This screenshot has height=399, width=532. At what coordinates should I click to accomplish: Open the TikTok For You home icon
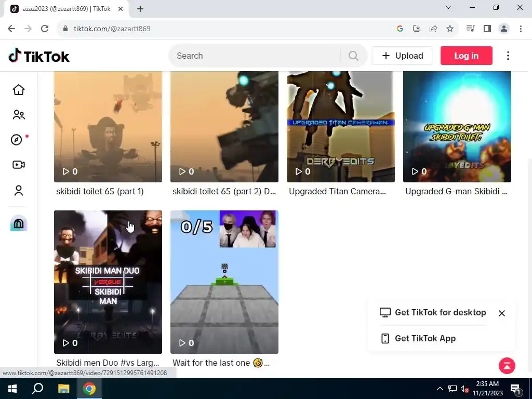click(x=19, y=90)
